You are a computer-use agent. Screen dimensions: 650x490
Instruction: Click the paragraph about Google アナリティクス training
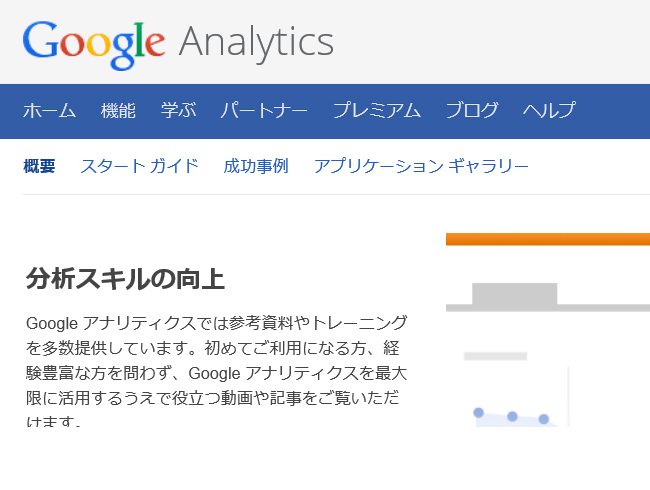(x=216, y=371)
